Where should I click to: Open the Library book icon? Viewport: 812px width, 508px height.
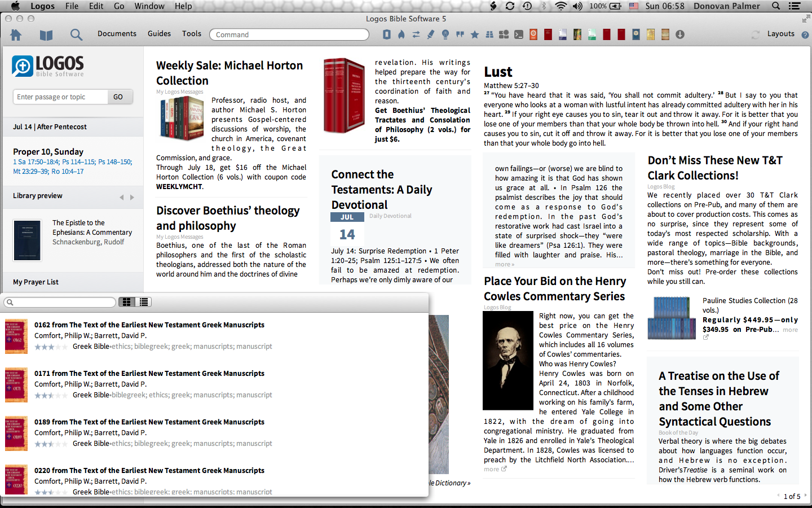[x=46, y=35]
